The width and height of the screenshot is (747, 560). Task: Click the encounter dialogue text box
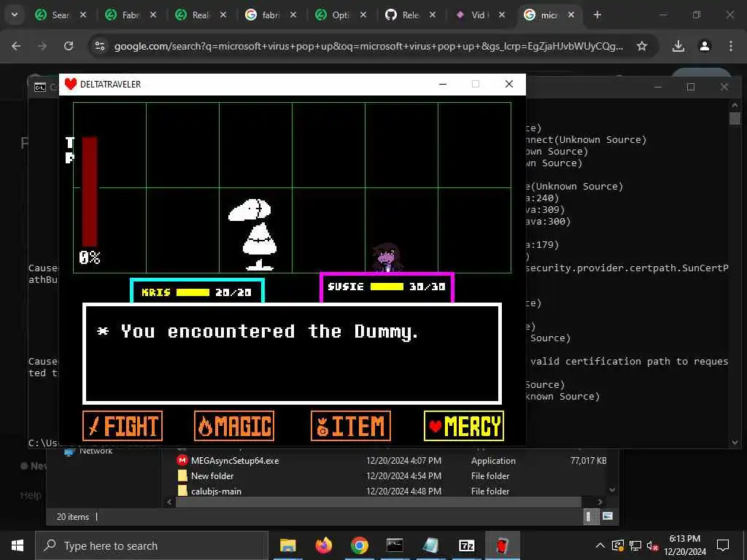tap(292, 354)
